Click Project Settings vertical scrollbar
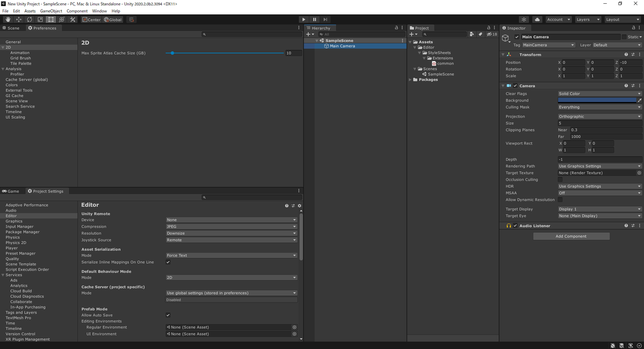 coord(301,237)
